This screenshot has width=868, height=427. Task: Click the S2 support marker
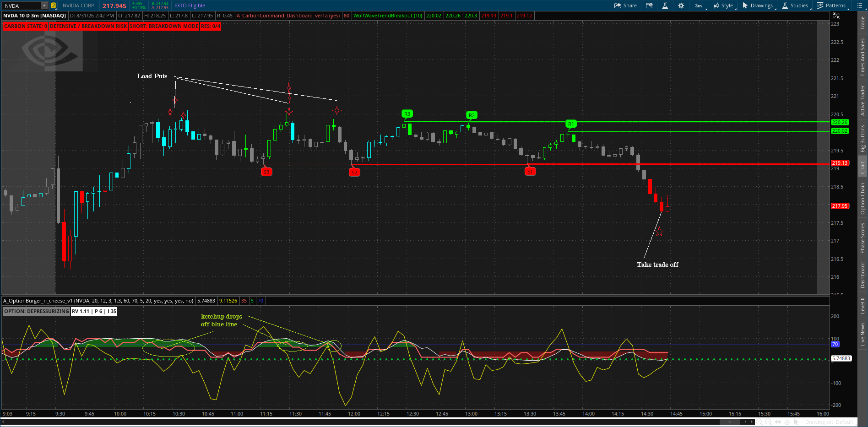[354, 173]
